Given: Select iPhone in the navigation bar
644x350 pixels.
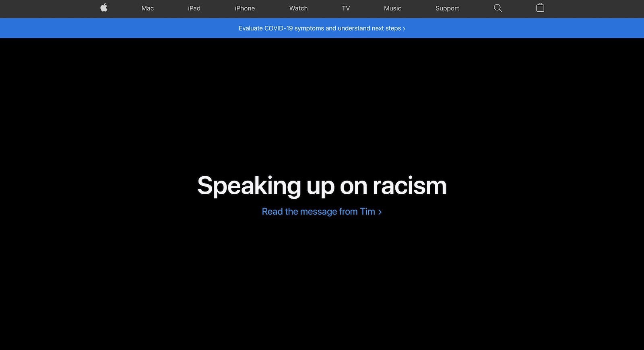Looking at the screenshot, I should [245, 8].
